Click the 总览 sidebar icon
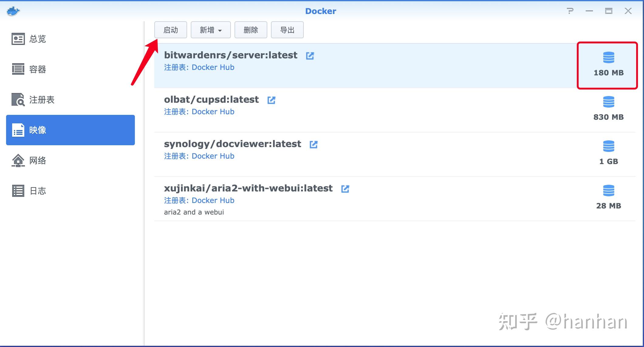Screen dimensions: 644x347 click(x=18, y=39)
